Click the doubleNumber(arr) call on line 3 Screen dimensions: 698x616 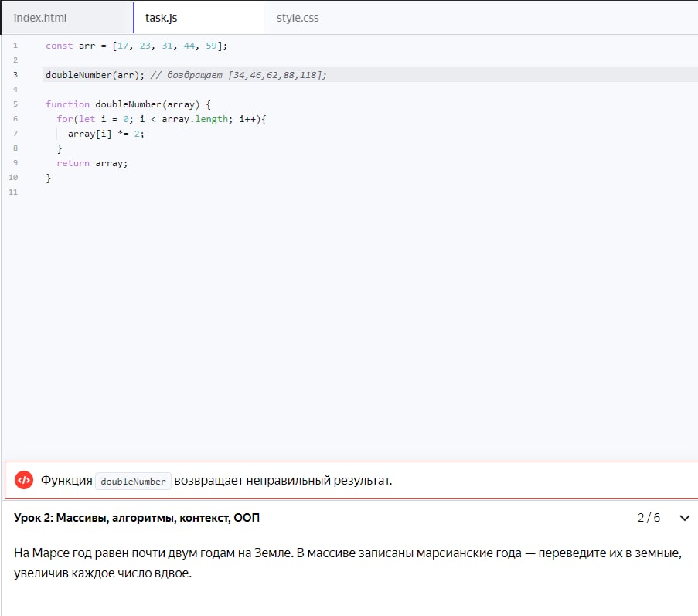click(x=95, y=75)
